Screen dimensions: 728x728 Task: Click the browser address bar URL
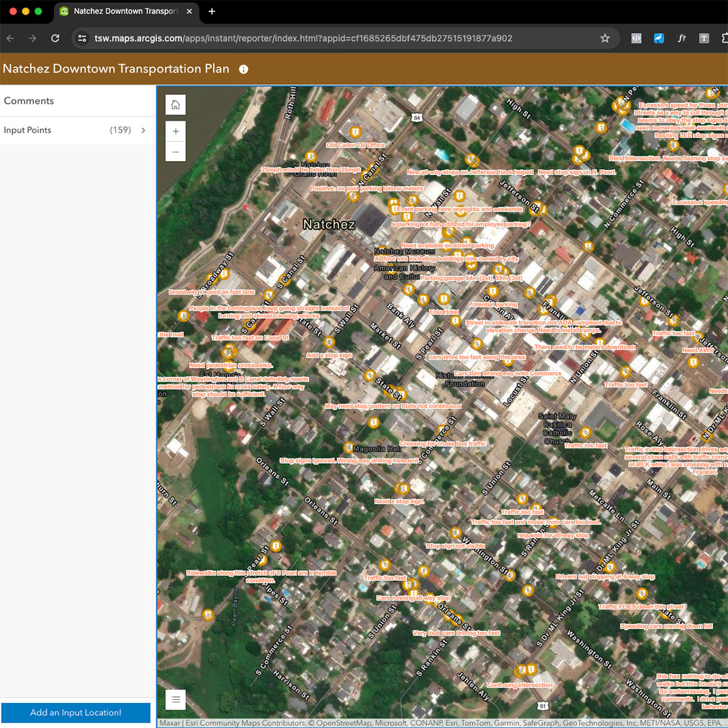pos(303,38)
